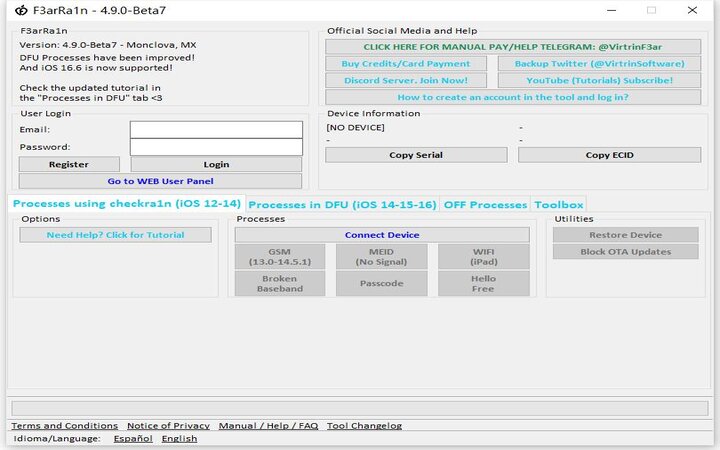
Task: Open the Toolbox tab
Action: [559, 205]
